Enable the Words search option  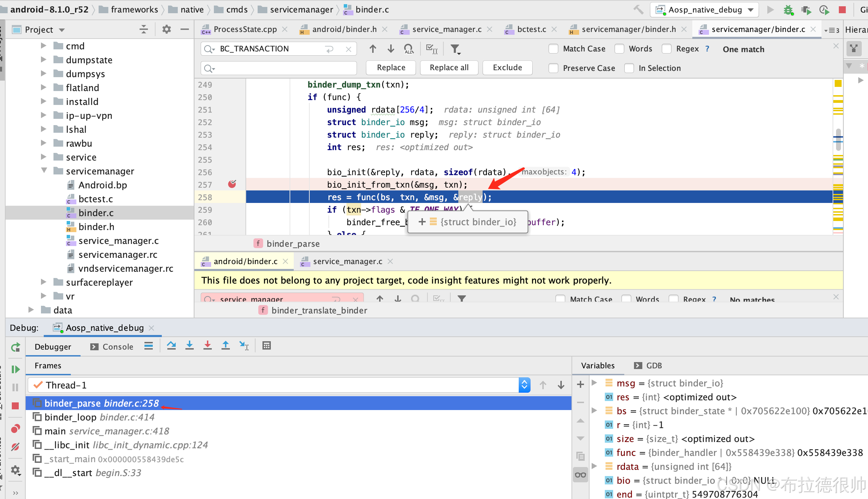[620, 49]
